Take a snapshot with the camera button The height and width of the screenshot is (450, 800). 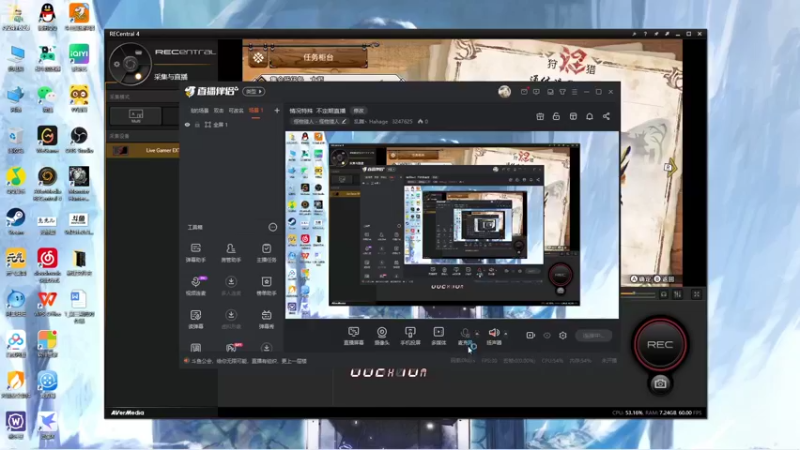[660, 383]
